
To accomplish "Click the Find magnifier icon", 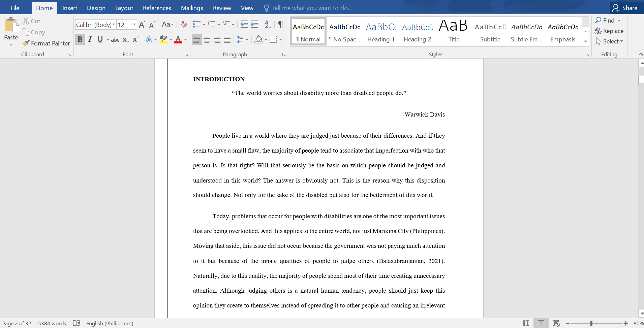I will (x=599, y=20).
